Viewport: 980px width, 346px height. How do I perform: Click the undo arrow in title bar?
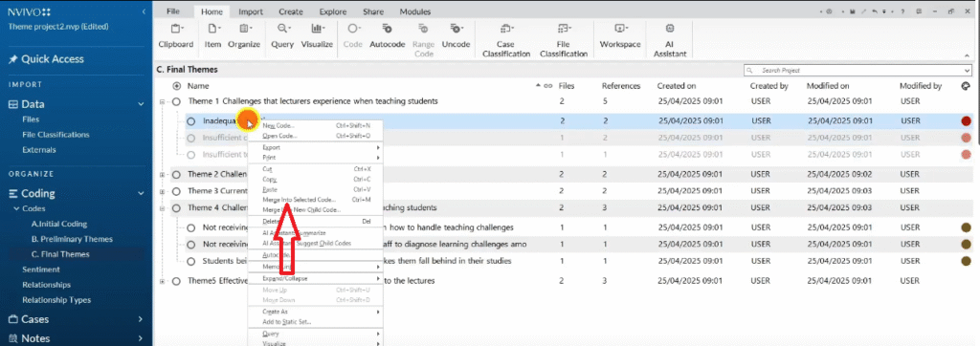click(874, 11)
